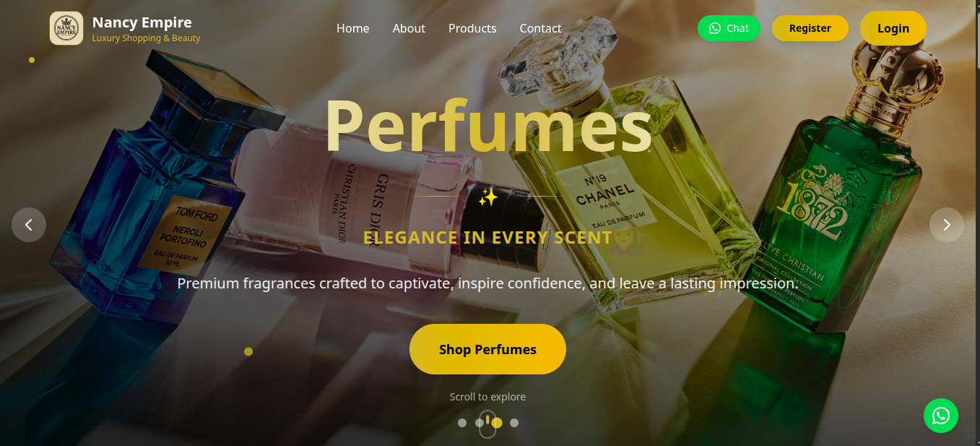Go to the previous slide with left arrow
980x446 pixels.
tap(29, 225)
